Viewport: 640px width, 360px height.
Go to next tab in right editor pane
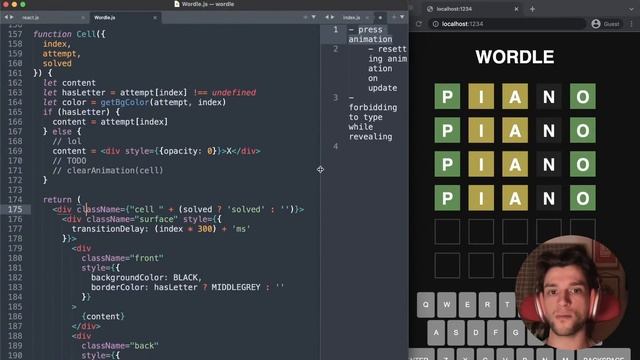pos(332,17)
